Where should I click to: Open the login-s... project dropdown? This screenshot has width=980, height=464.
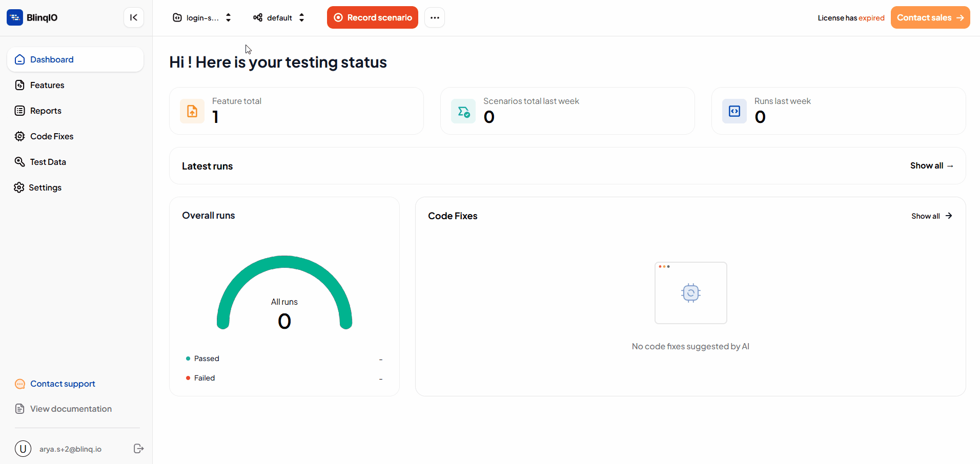(202, 17)
